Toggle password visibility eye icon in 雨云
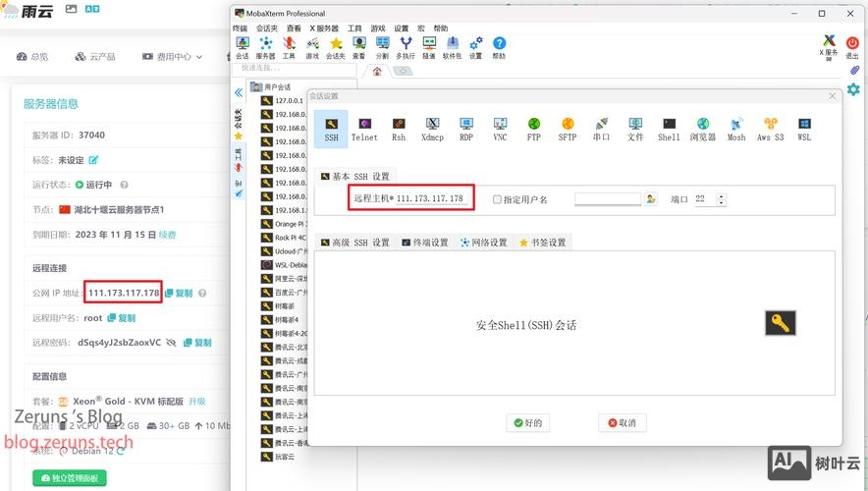The width and height of the screenshot is (868, 491). click(171, 343)
